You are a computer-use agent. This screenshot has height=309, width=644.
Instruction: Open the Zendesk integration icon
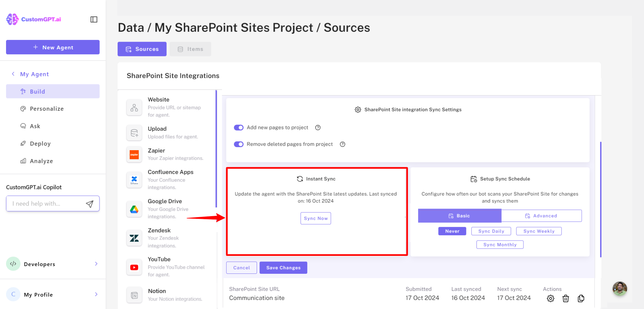(x=134, y=238)
